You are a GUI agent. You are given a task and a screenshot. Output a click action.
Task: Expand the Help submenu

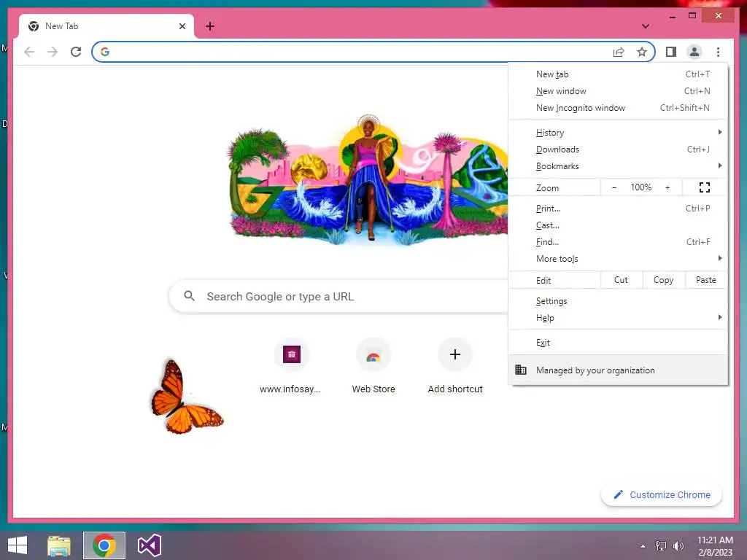[x=618, y=318]
